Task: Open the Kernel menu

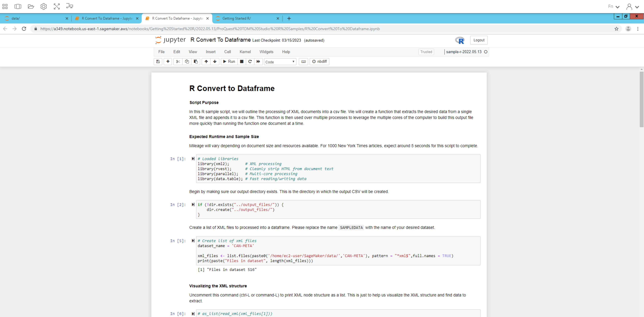Action: point(245,52)
